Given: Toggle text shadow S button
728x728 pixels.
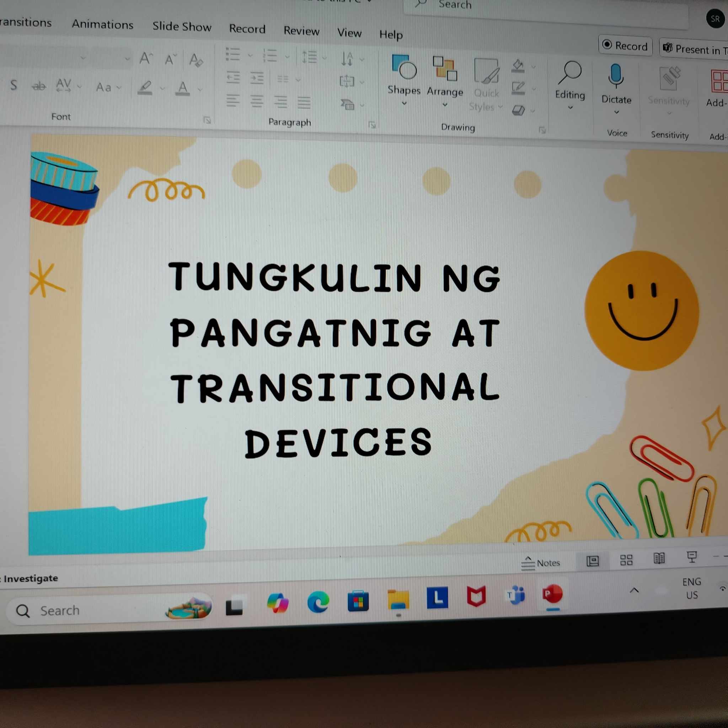Looking at the screenshot, I should click(x=14, y=85).
